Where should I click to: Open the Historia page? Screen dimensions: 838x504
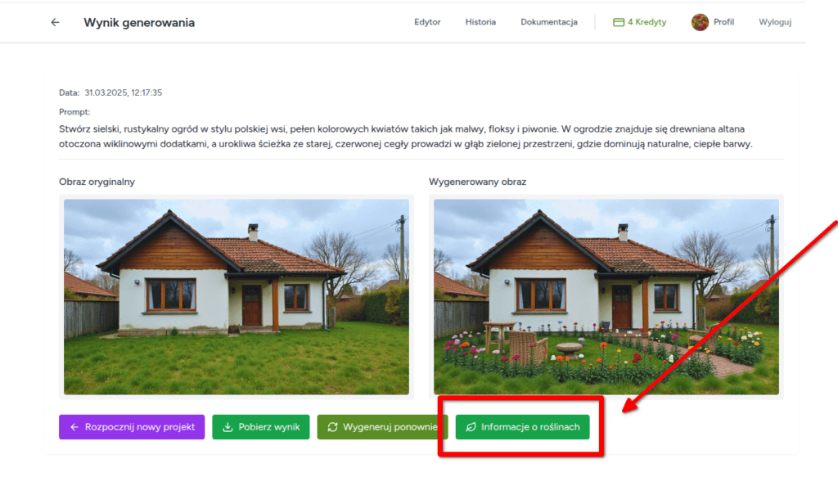480,22
